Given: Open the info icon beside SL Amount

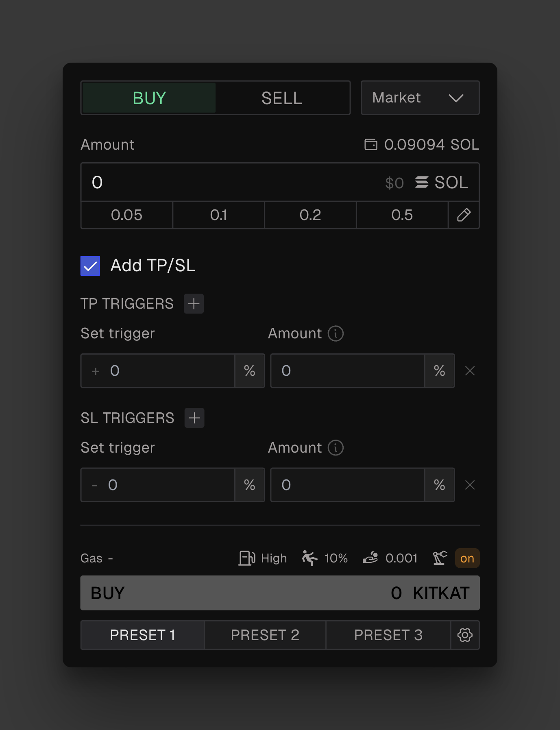Looking at the screenshot, I should point(336,448).
